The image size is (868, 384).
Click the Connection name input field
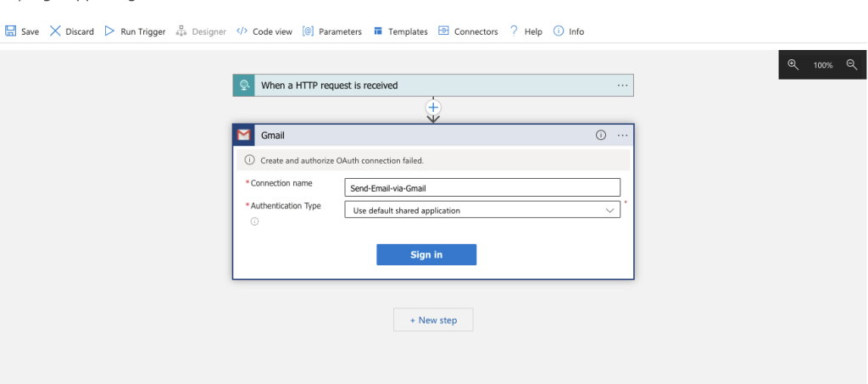[481, 187]
